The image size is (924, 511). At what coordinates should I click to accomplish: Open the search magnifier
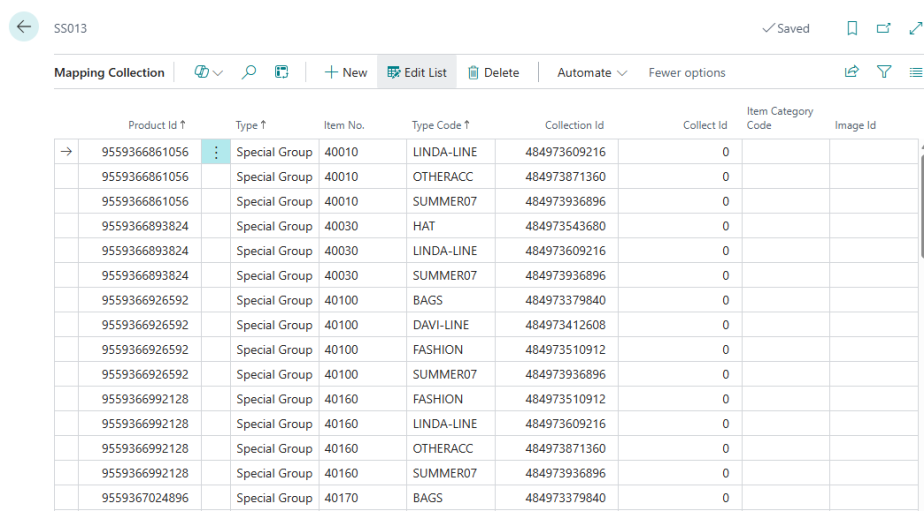click(x=249, y=72)
